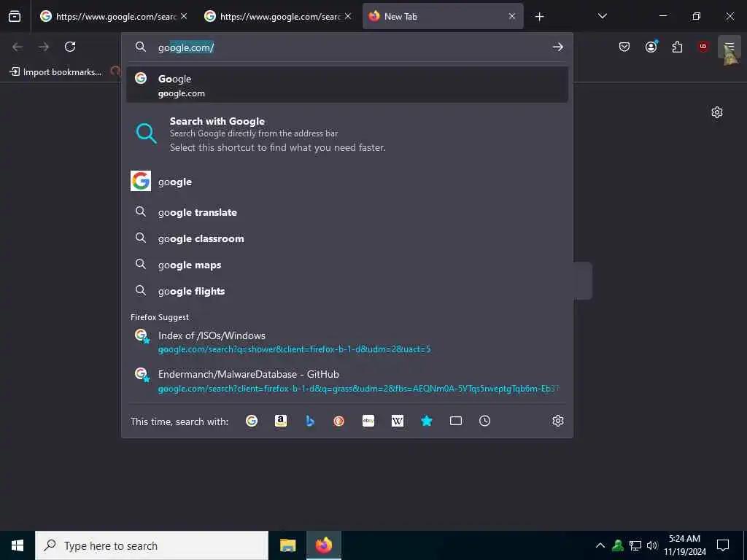Search bookmarks using the star icon
This screenshot has width=747, height=560.
click(426, 421)
